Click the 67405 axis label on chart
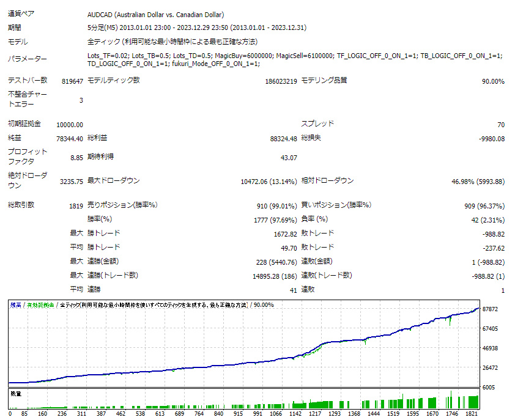This screenshot has width=515, height=420. tap(490, 329)
